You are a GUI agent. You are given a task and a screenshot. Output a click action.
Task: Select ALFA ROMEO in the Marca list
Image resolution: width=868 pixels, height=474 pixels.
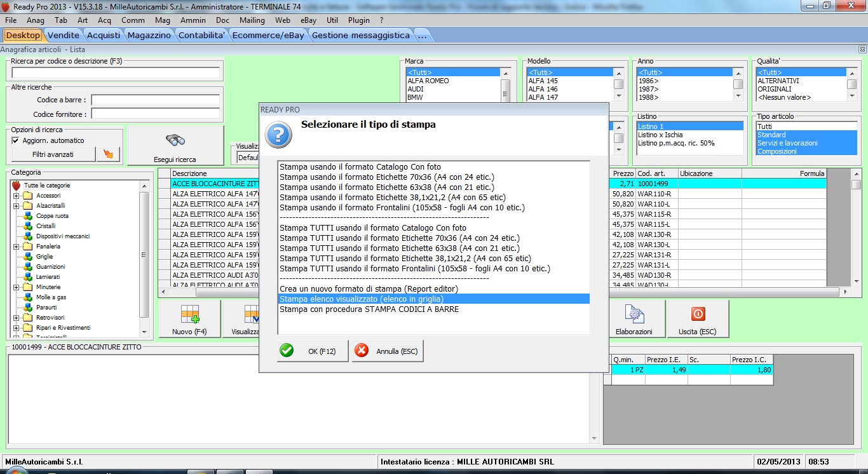[453, 81]
